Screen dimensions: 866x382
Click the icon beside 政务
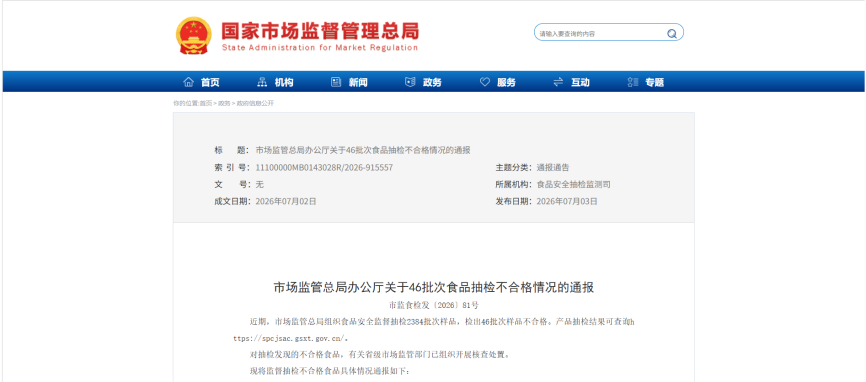click(x=410, y=82)
